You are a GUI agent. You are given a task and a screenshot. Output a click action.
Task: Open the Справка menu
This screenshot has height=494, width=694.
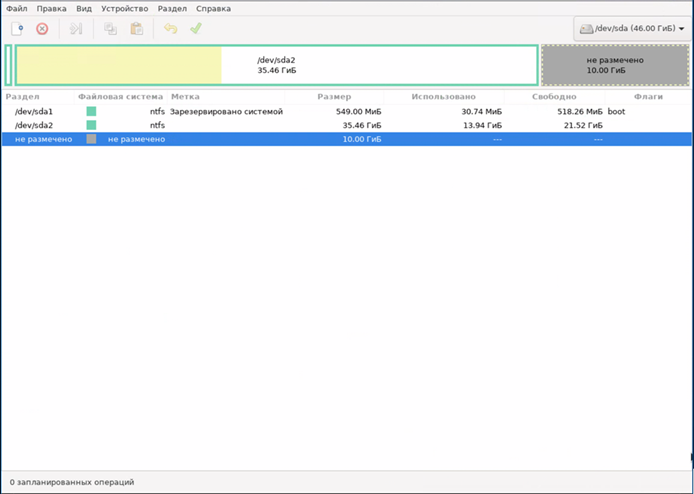(x=213, y=8)
